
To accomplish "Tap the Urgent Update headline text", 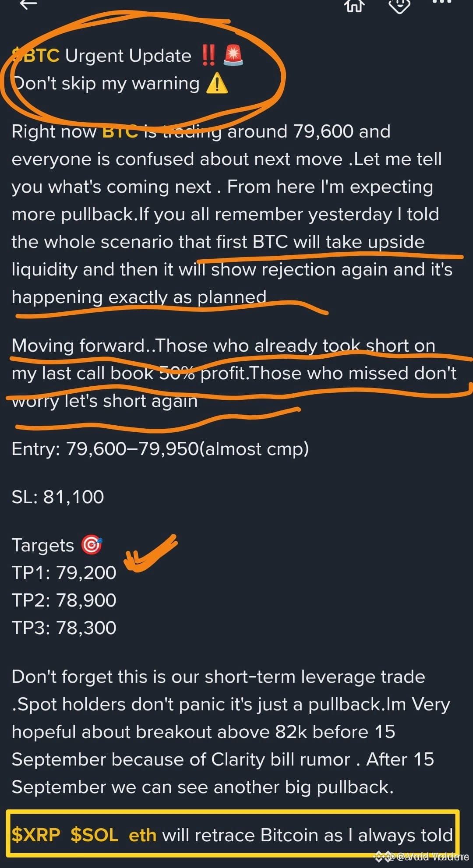I will [128, 56].
